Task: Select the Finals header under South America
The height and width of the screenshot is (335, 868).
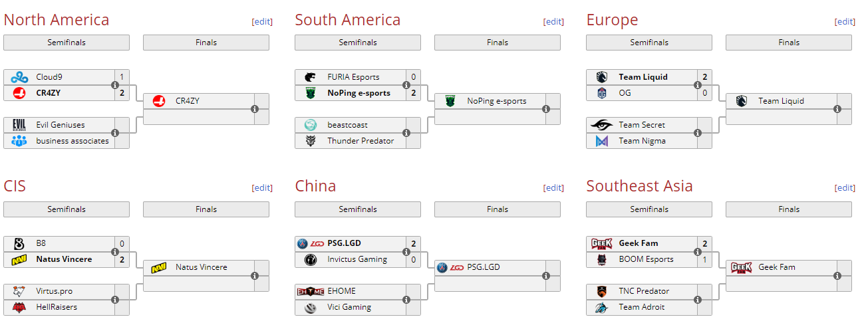Action: [x=498, y=43]
